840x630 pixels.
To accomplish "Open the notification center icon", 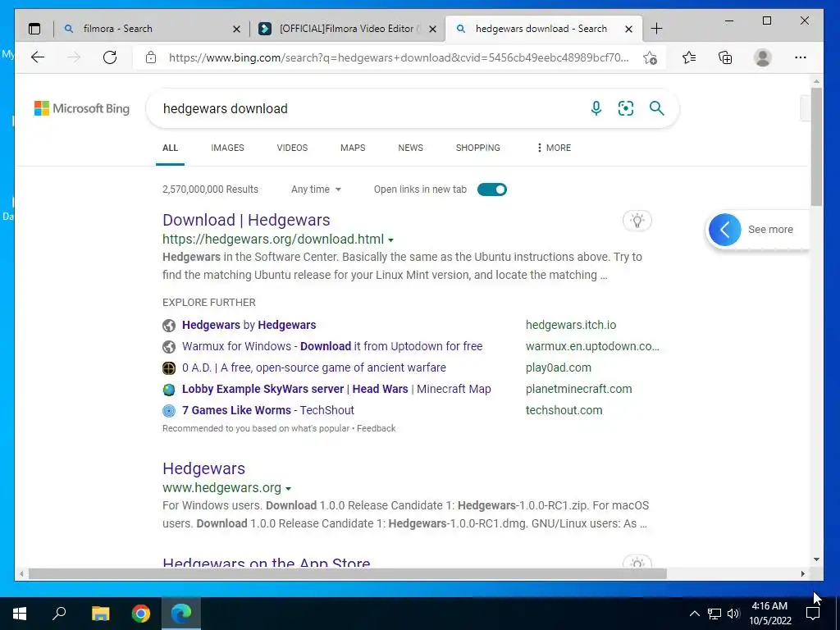I will [x=813, y=614].
